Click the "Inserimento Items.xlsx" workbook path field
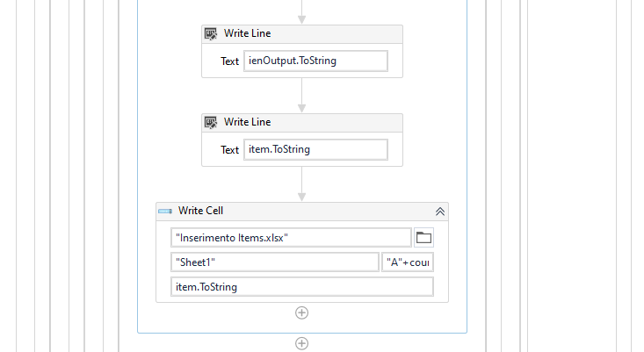Image resolution: width=644 pixels, height=352 pixels. pyautogui.click(x=291, y=238)
